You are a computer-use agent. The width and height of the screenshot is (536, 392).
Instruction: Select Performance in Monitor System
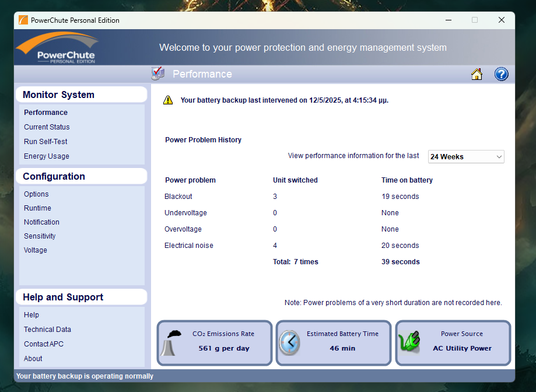tap(46, 113)
